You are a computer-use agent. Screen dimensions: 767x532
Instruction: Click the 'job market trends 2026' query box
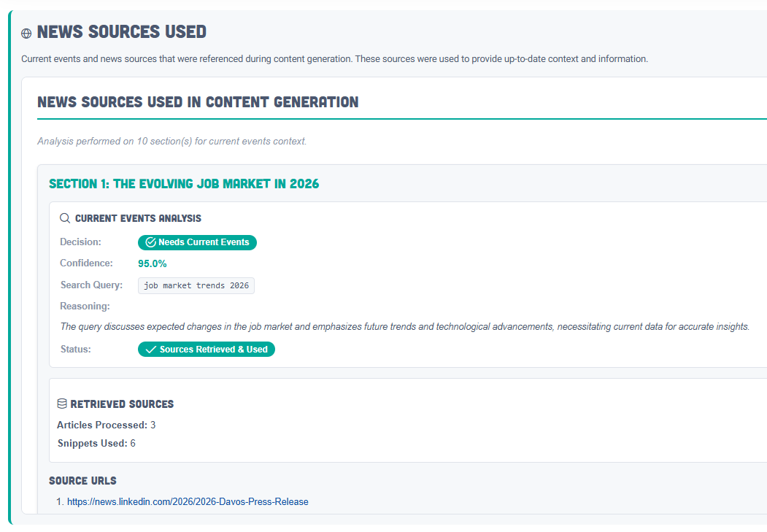(196, 285)
